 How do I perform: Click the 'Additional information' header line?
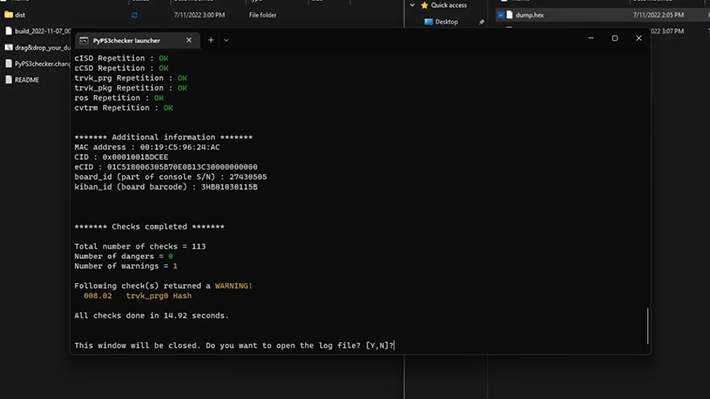[163, 137]
